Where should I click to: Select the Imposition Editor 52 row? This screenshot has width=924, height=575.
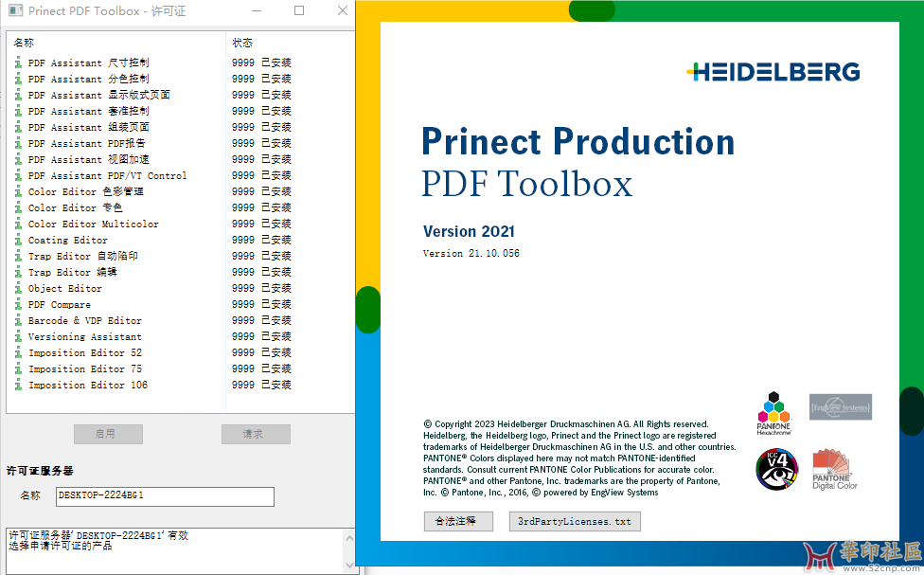coord(180,352)
